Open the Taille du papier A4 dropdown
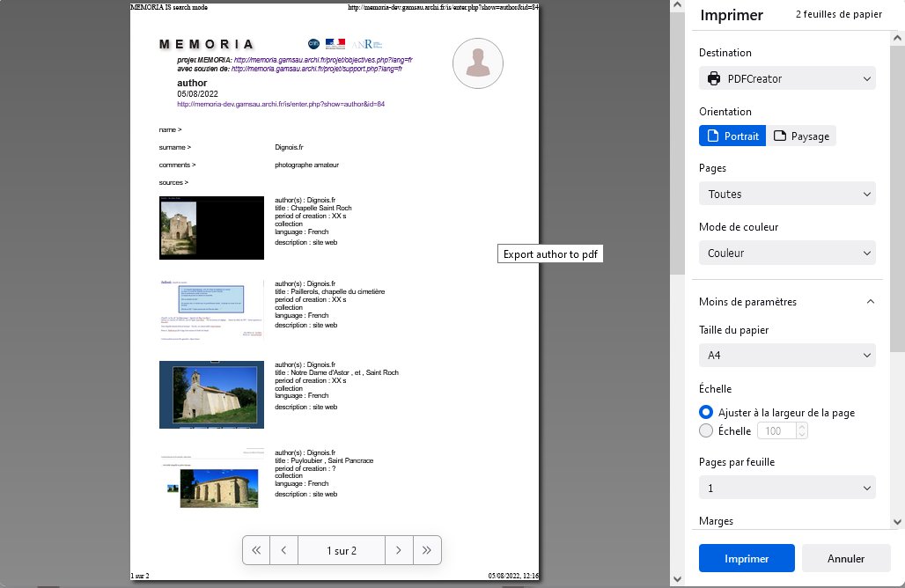 pyautogui.click(x=787, y=355)
